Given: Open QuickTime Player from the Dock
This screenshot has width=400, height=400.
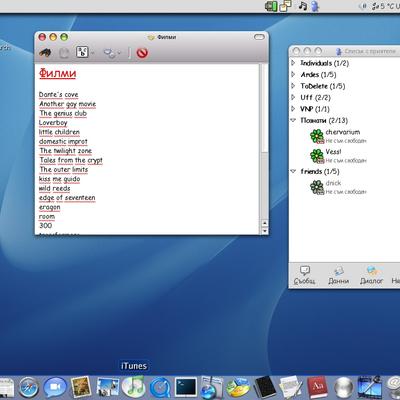Looking at the screenshot, I should tap(160, 388).
